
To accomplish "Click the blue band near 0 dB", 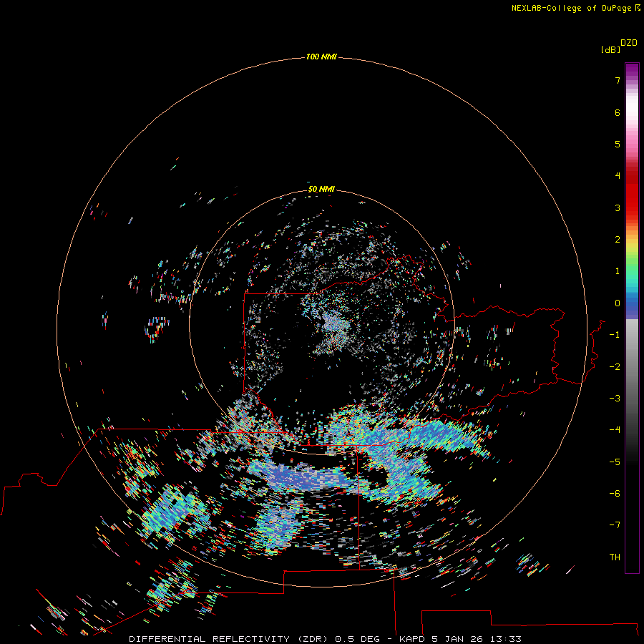I will click(x=632, y=305).
